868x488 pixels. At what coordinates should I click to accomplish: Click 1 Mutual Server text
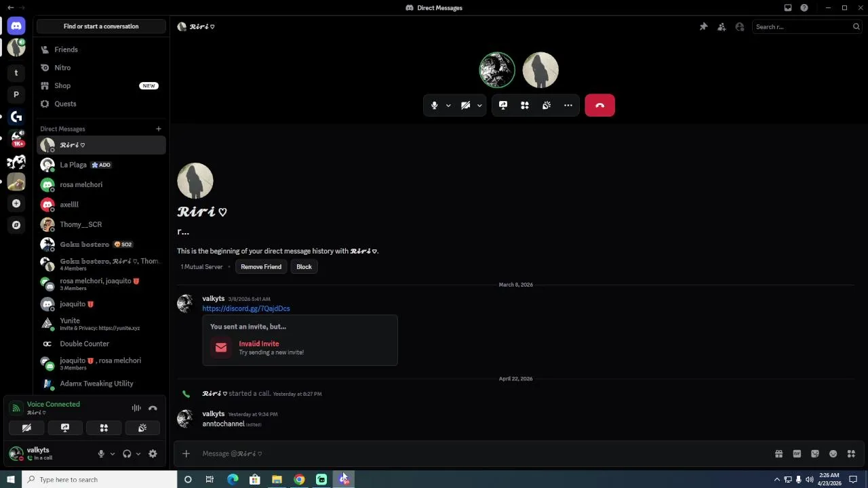click(201, 266)
